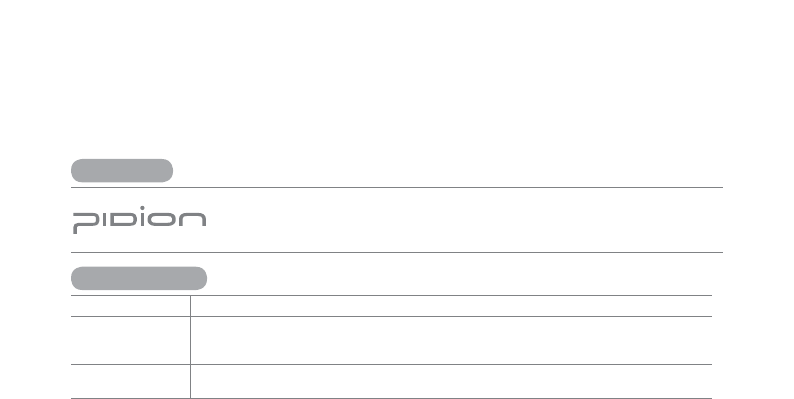Click the first row's wide right table cell

tap(451, 306)
